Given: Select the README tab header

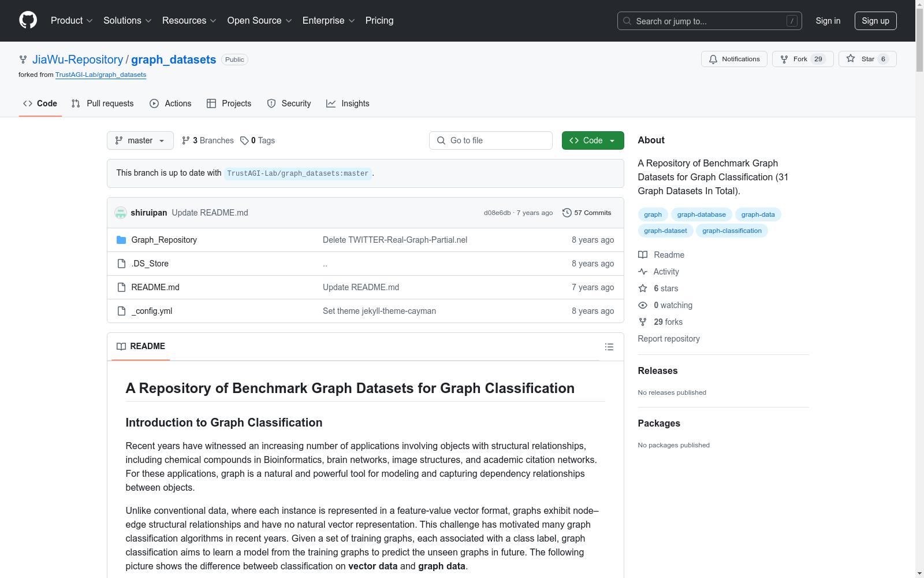Looking at the screenshot, I should coord(141,346).
